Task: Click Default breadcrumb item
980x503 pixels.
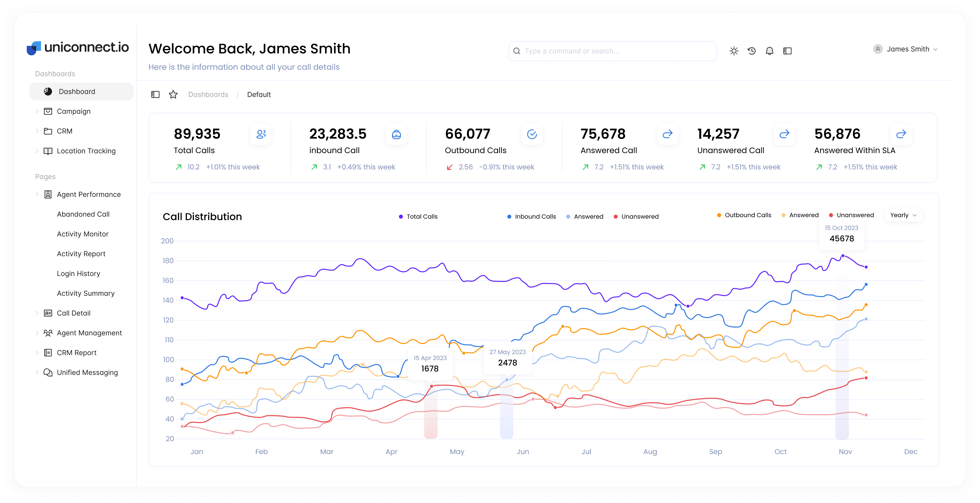Action: (259, 94)
